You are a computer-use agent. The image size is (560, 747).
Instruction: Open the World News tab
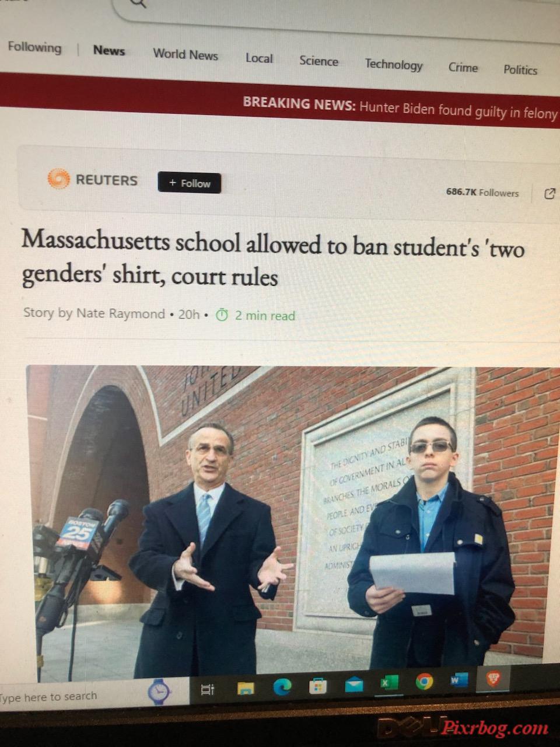[185, 54]
